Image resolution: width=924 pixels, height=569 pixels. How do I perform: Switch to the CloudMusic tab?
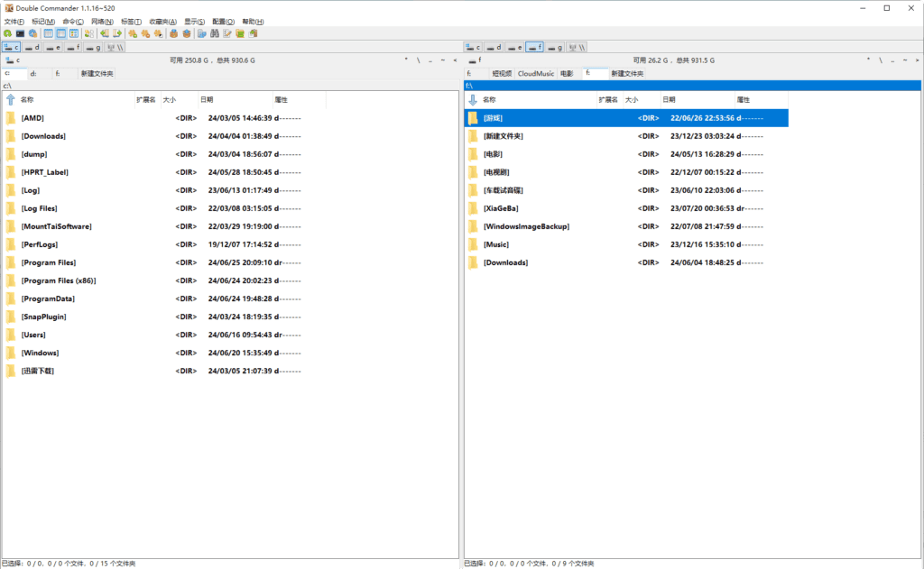pyautogui.click(x=535, y=73)
